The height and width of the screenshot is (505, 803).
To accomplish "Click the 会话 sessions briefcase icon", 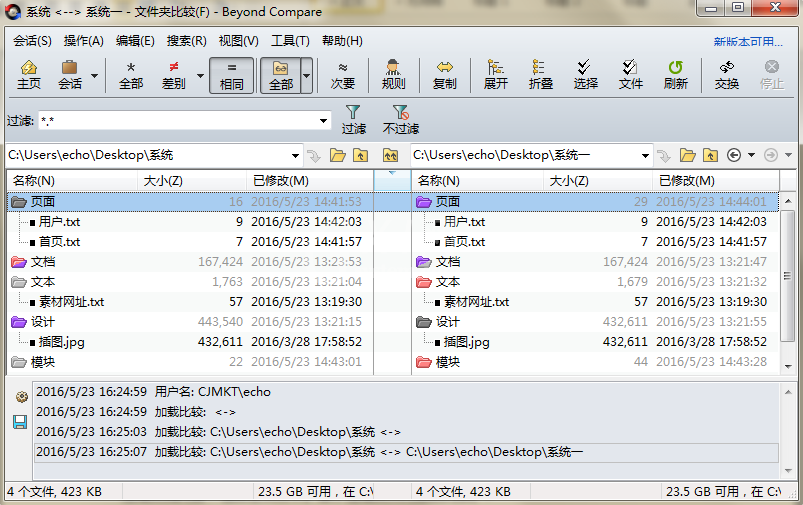I will (70, 75).
